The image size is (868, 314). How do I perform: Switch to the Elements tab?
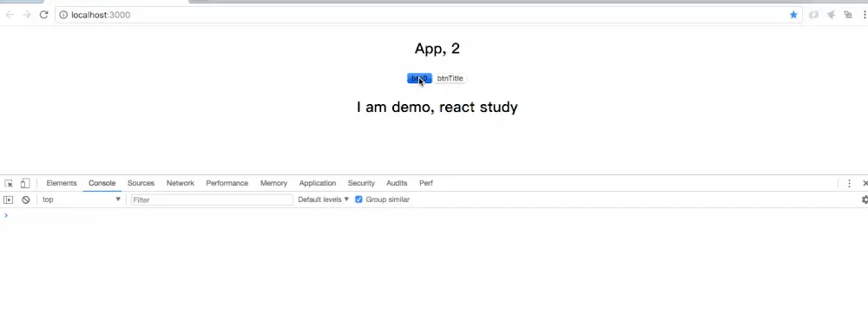click(62, 183)
